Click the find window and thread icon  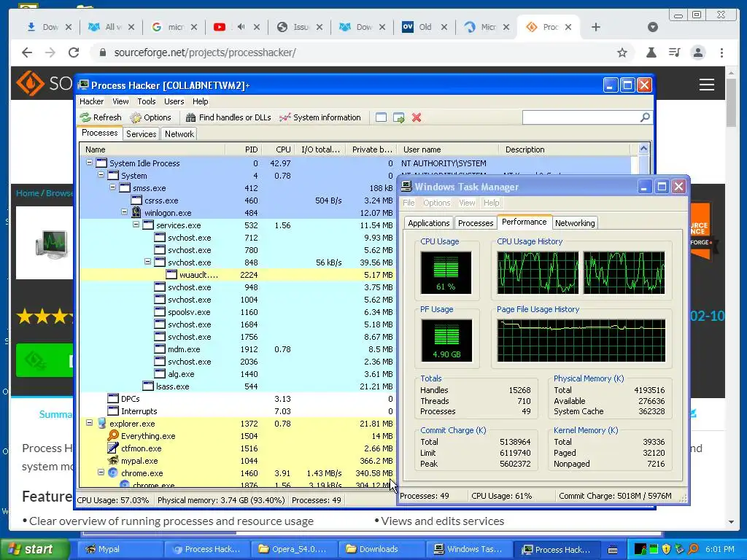pos(399,117)
